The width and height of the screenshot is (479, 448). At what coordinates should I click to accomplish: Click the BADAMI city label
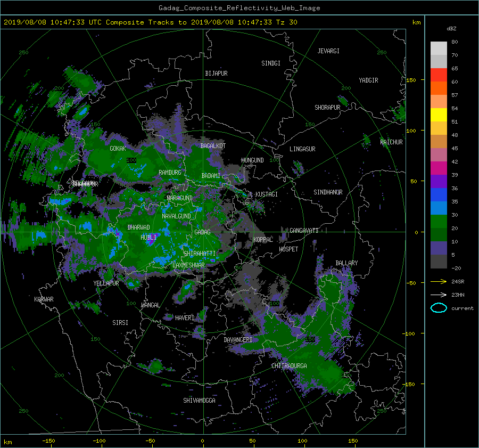(211, 176)
